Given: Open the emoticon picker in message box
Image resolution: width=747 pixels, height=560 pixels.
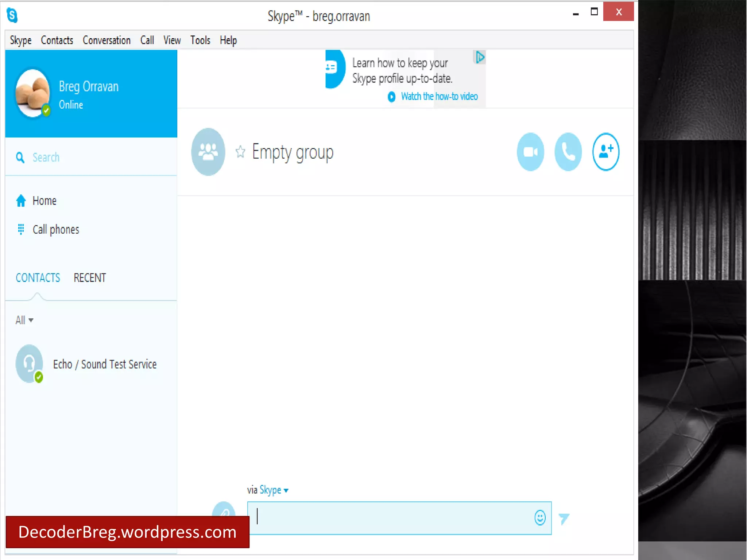Looking at the screenshot, I should pos(540,518).
